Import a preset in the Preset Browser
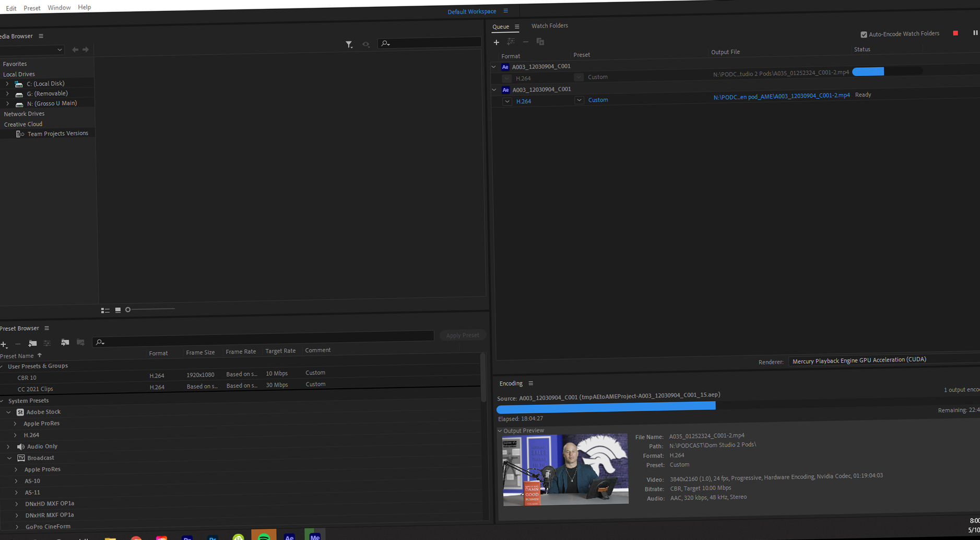980x540 pixels. coord(65,343)
